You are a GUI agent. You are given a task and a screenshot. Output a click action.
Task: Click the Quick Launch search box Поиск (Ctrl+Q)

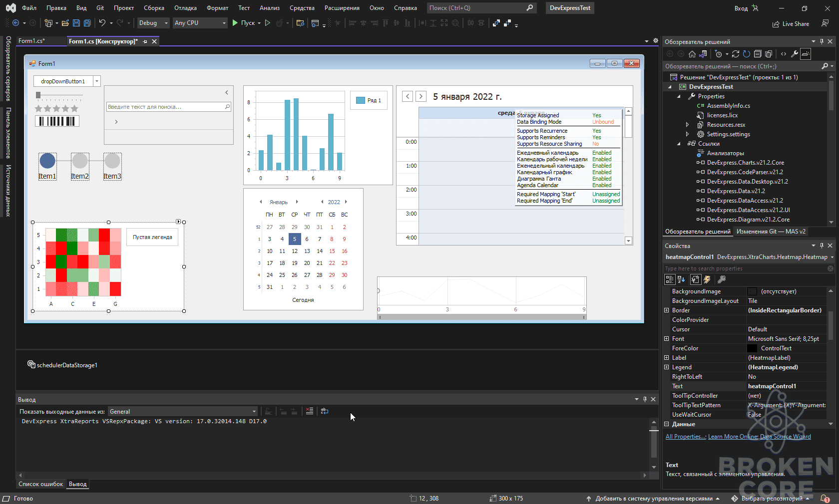click(x=481, y=8)
